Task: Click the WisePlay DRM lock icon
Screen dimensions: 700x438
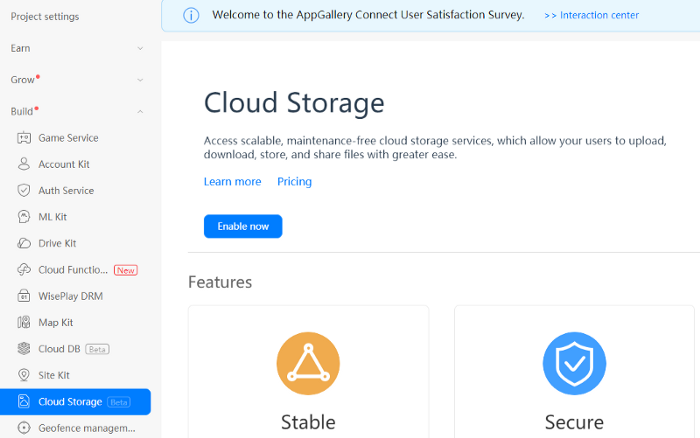Action: (24, 296)
